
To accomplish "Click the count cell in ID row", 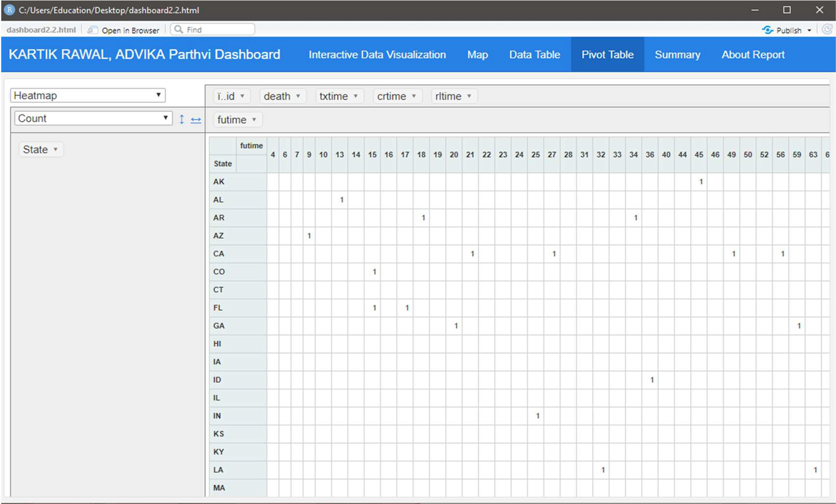I will 650,379.
